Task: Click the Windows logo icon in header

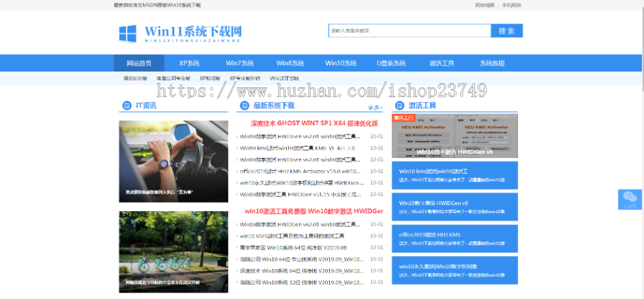Action: point(127,34)
